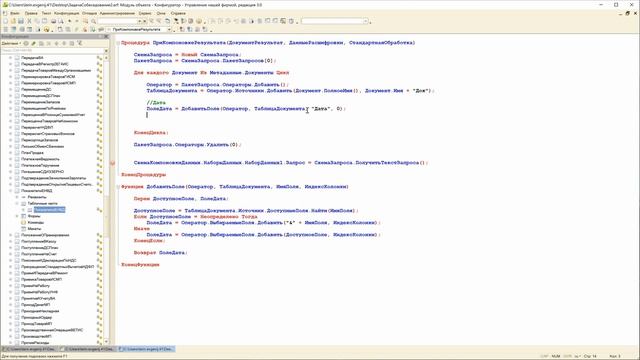This screenshot has height=360, width=640.
Task: Click the configuration tree search field
Action: 52,51
